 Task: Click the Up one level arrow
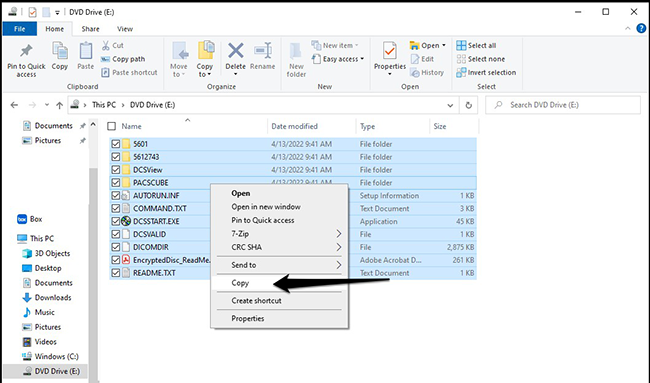59,105
